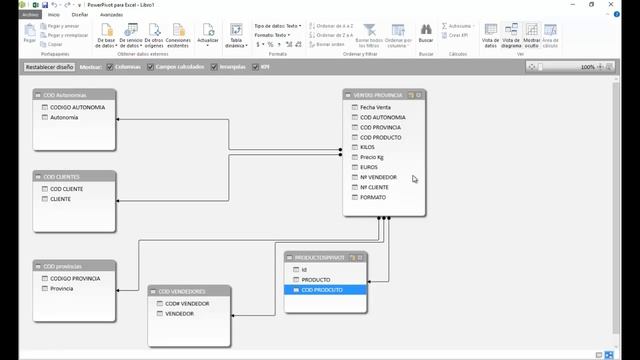Screen dimensions: 640x360
Task: Click Crear KPI
Action: point(455,35)
